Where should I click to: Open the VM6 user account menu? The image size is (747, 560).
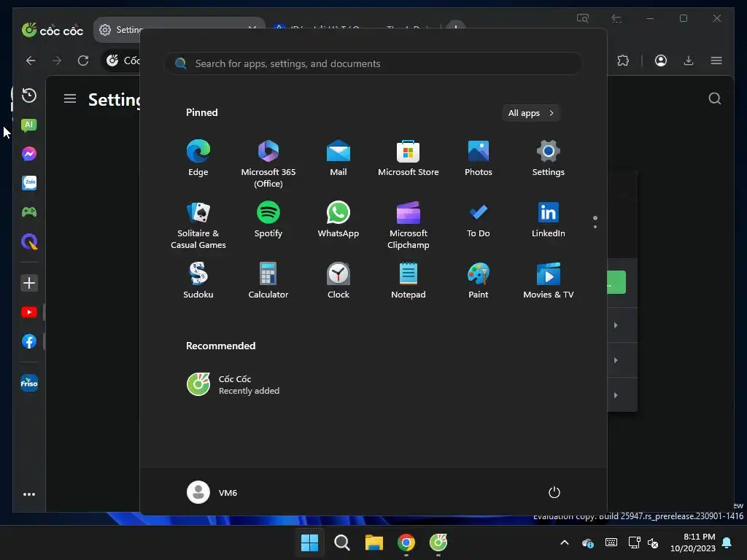click(x=212, y=492)
